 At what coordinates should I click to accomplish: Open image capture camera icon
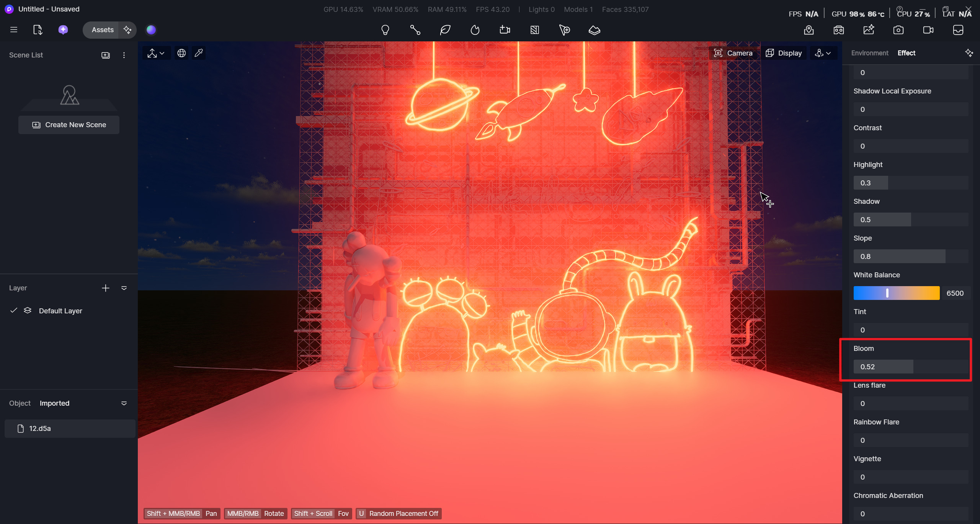click(x=898, y=30)
